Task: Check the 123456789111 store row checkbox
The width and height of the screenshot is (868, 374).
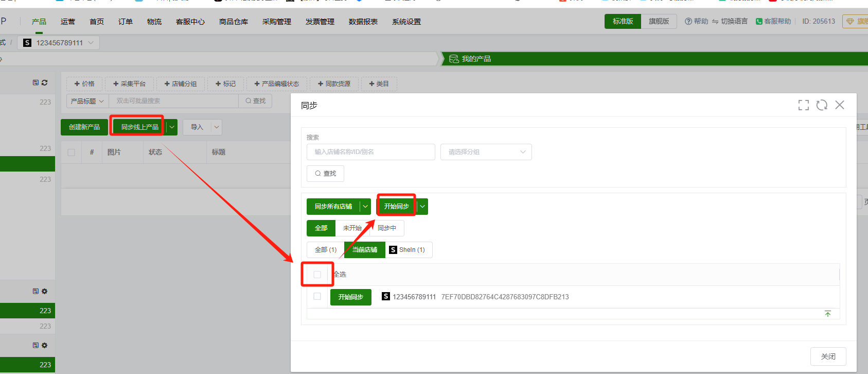Action: (317, 296)
